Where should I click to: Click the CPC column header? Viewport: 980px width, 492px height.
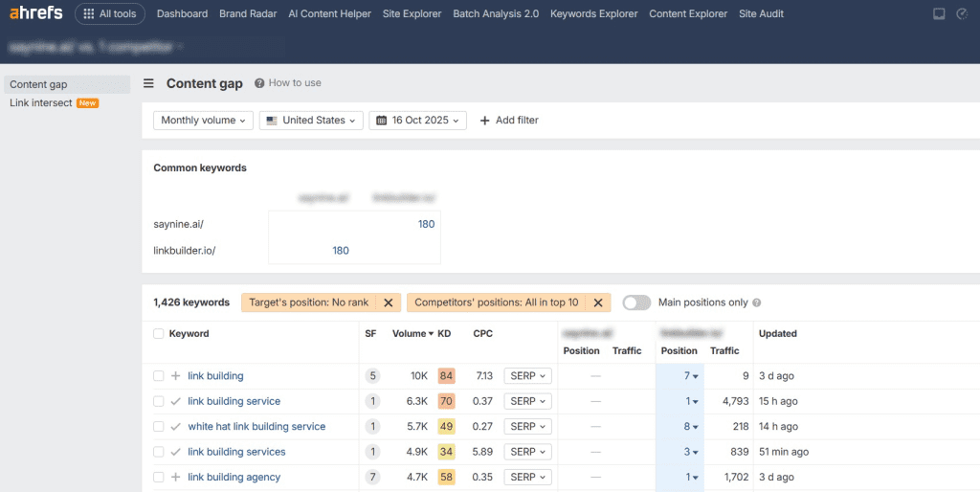[483, 334]
